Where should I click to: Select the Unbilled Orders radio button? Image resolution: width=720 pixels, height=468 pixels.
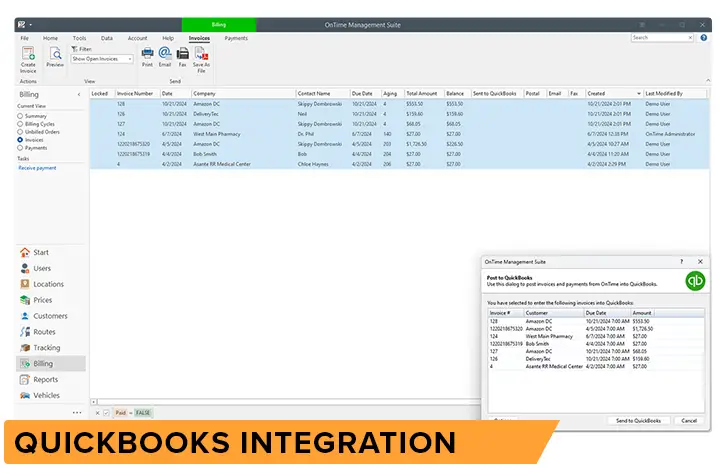(x=20, y=131)
